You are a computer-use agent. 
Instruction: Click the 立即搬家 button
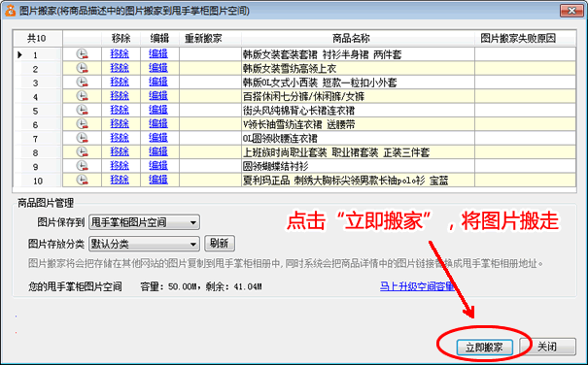(x=485, y=347)
